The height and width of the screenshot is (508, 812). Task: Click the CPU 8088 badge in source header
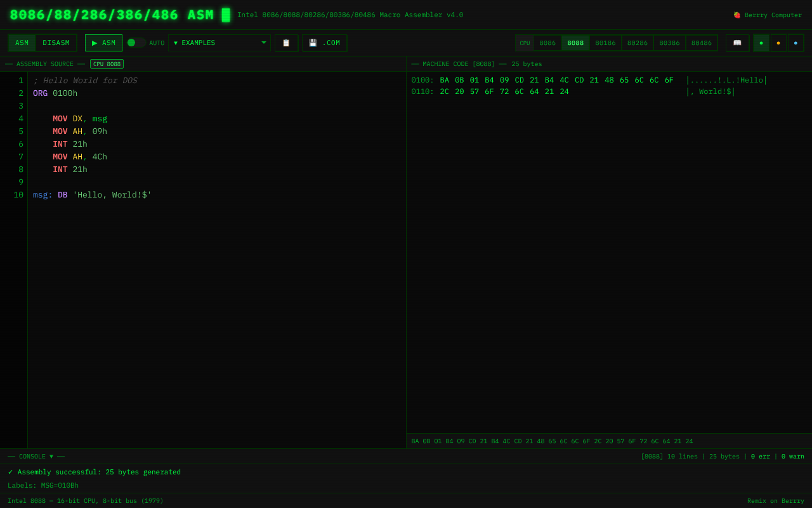(107, 64)
